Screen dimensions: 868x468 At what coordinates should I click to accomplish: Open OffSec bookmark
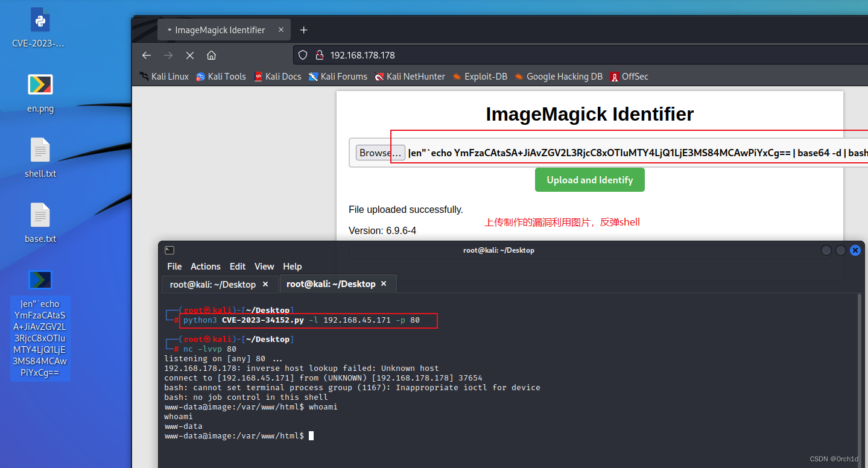click(x=629, y=77)
